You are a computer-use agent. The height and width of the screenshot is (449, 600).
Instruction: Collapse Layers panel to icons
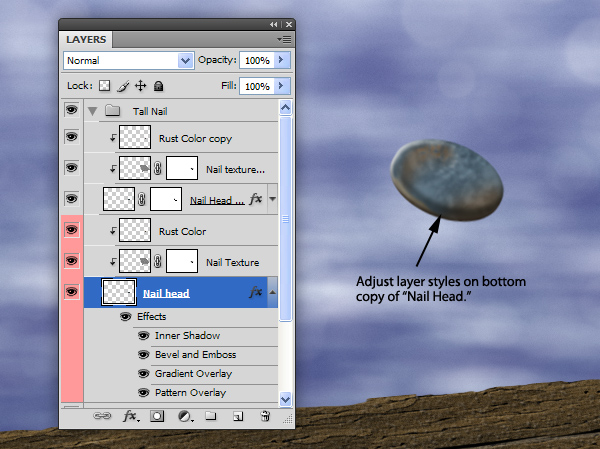pyautogui.click(x=273, y=24)
